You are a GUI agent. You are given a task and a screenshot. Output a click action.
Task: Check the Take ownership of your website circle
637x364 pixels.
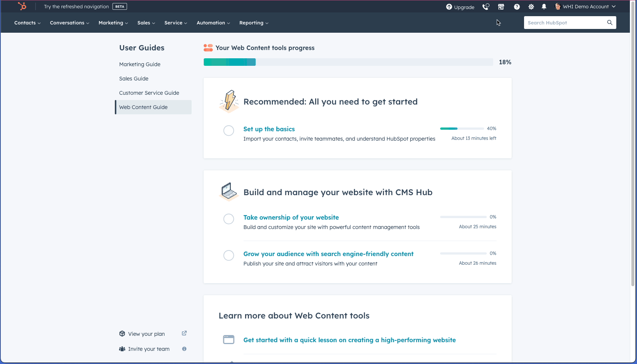pyautogui.click(x=229, y=219)
